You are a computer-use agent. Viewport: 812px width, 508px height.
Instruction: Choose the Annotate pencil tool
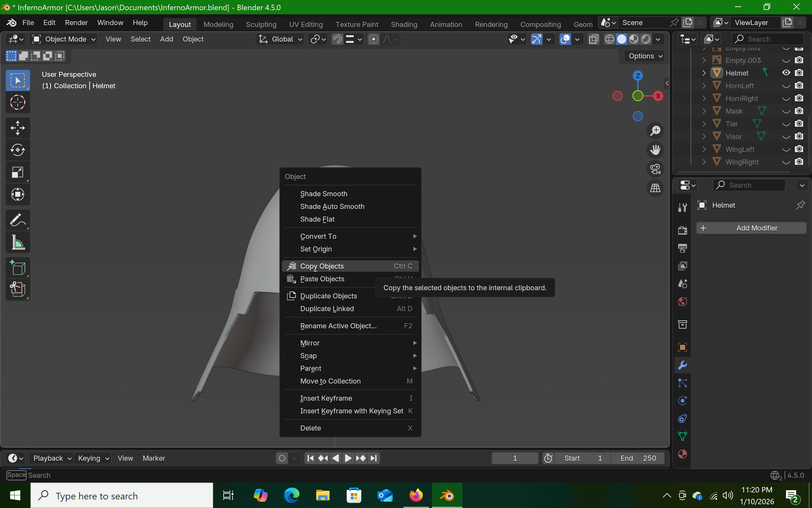tap(18, 220)
